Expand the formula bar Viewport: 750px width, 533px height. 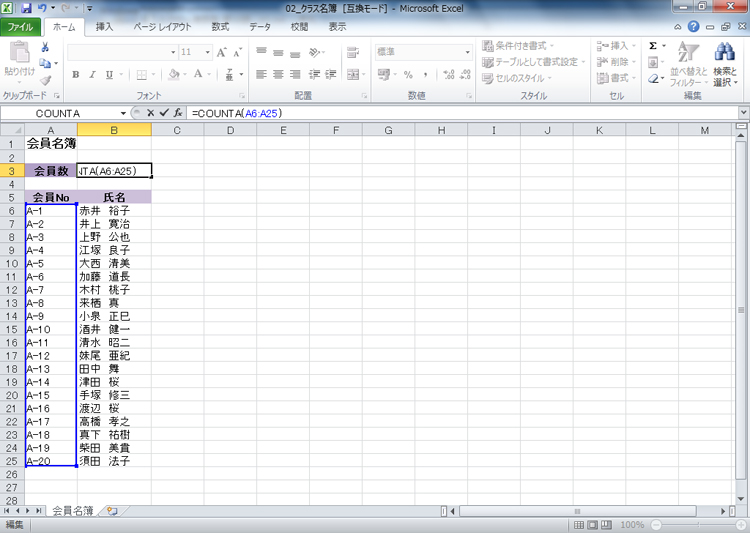(x=743, y=113)
